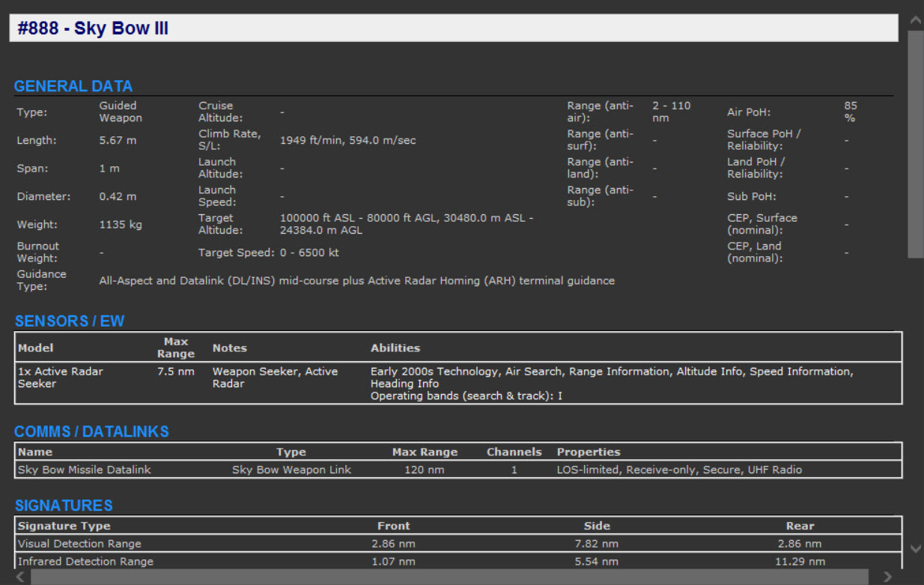
Task: Click the "Climb Rate, S/L:" label
Action: (x=229, y=140)
